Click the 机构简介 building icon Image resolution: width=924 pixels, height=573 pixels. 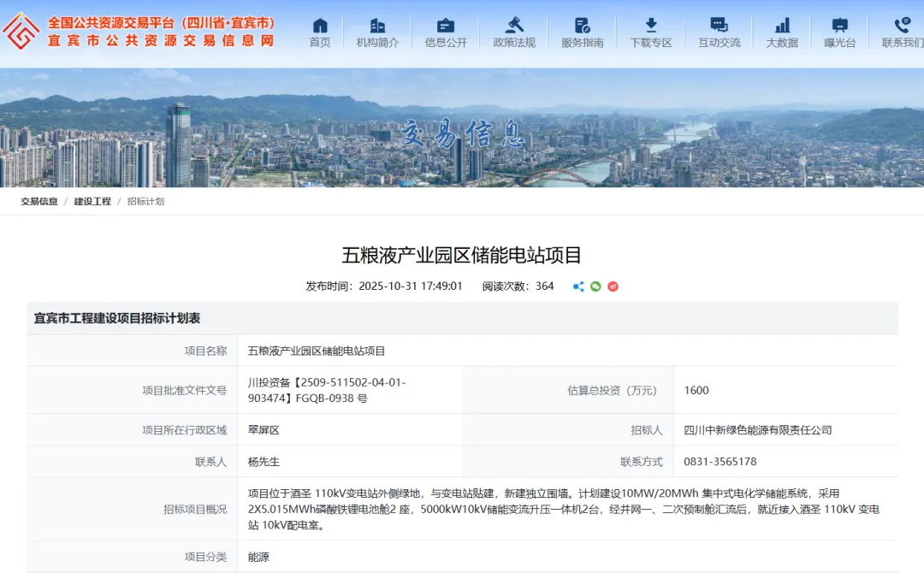[x=379, y=27]
